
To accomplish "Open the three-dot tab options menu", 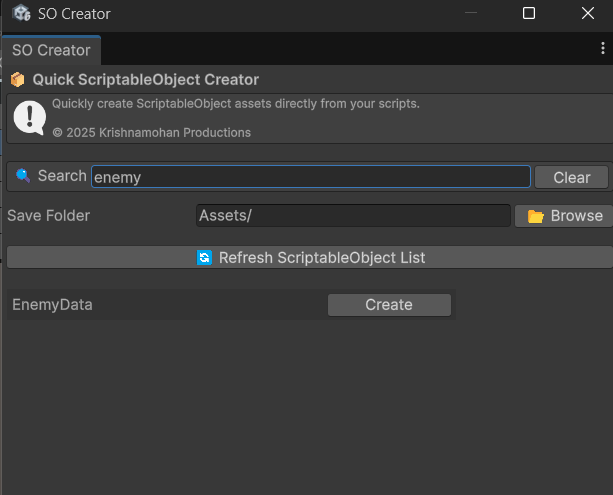I will 603,49.
